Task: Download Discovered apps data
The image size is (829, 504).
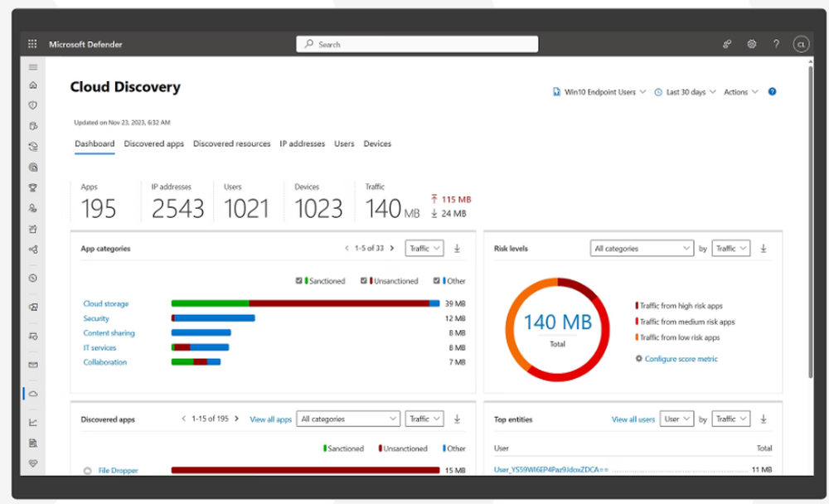Action: coord(458,419)
